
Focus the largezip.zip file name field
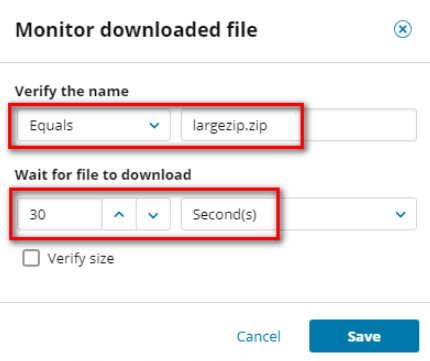[x=299, y=125]
